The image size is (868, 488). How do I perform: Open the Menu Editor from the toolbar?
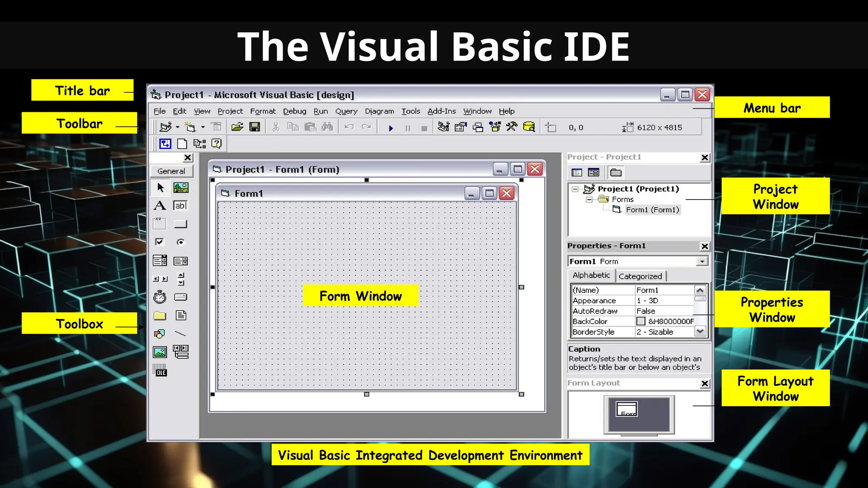(217, 127)
